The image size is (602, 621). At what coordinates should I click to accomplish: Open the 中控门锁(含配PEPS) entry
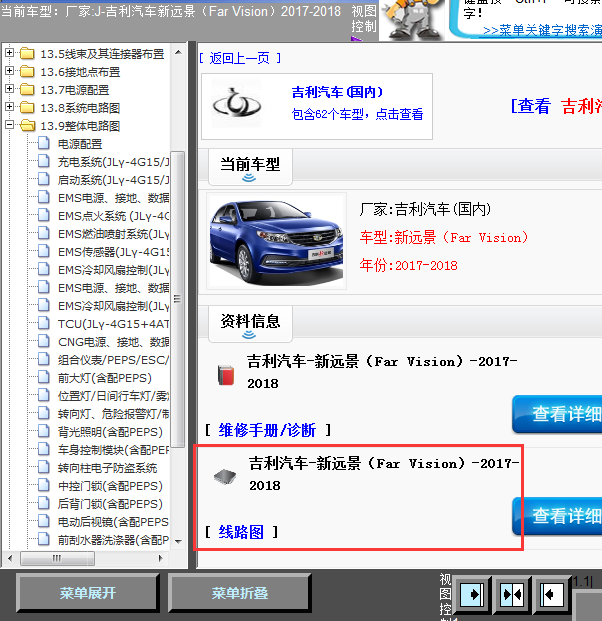point(110,486)
